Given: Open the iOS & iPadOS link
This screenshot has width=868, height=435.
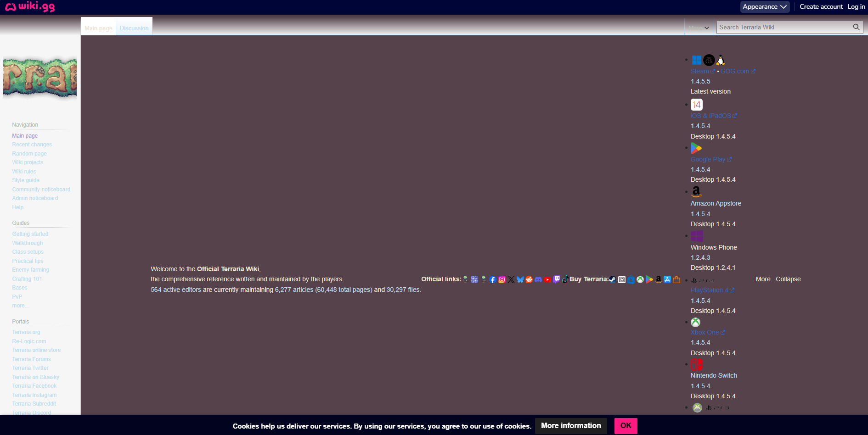Looking at the screenshot, I should point(714,116).
